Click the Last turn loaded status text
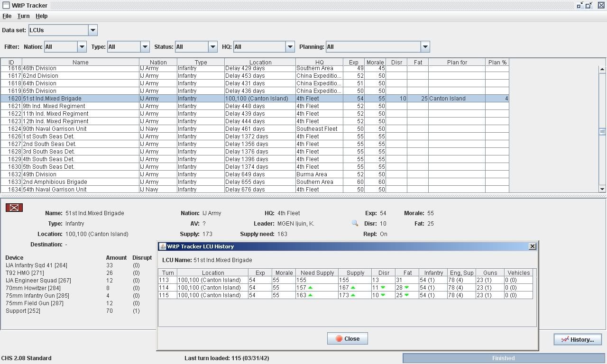 [227, 358]
